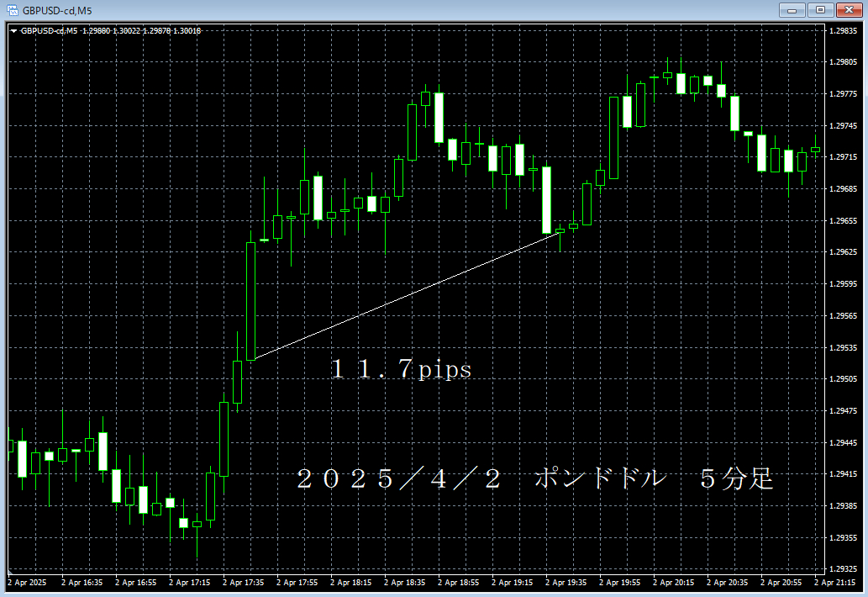Click time label '2 Apr 18:55' on time axis

pos(458,583)
